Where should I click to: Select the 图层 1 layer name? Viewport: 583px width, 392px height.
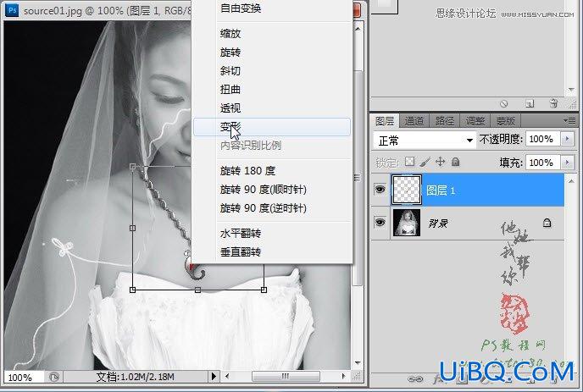441,190
